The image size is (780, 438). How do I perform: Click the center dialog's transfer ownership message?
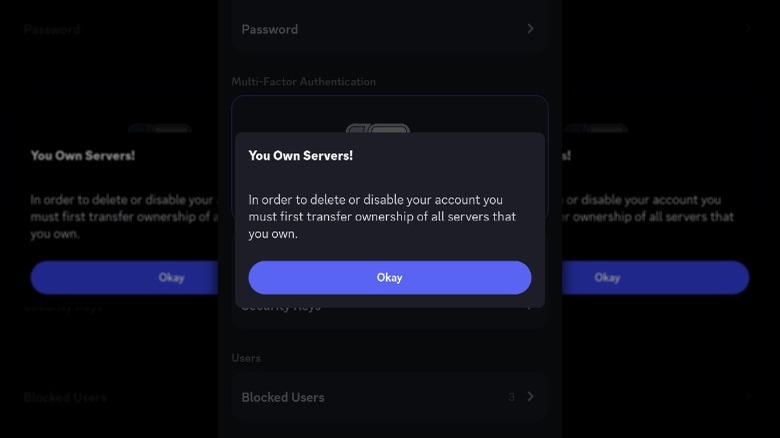(382, 217)
